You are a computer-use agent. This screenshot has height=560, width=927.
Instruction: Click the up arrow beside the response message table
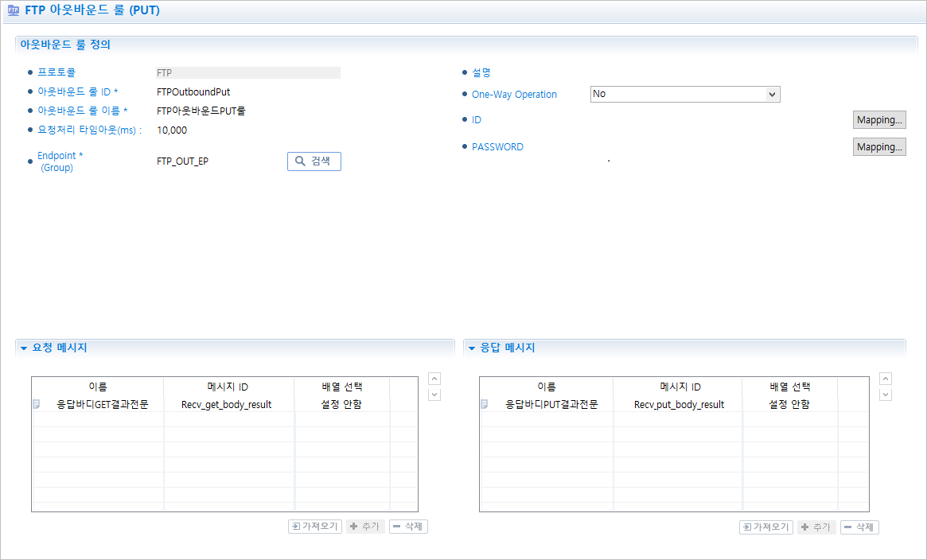tap(886, 379)
